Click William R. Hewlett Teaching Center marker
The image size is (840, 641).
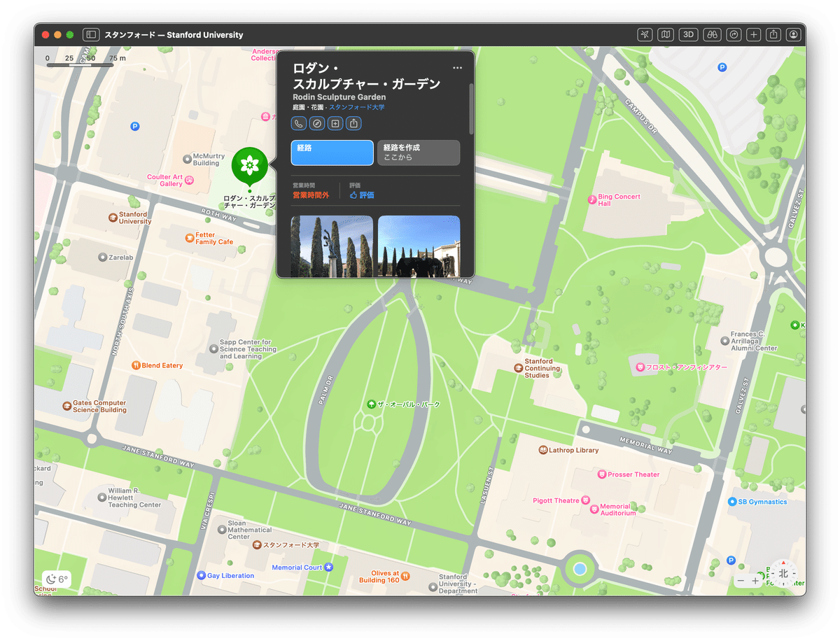(x=102, y=498)
